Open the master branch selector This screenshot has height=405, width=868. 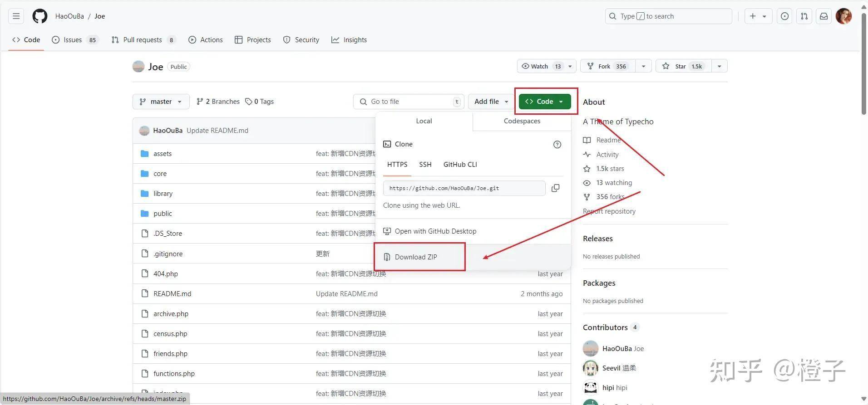(161, 102)
